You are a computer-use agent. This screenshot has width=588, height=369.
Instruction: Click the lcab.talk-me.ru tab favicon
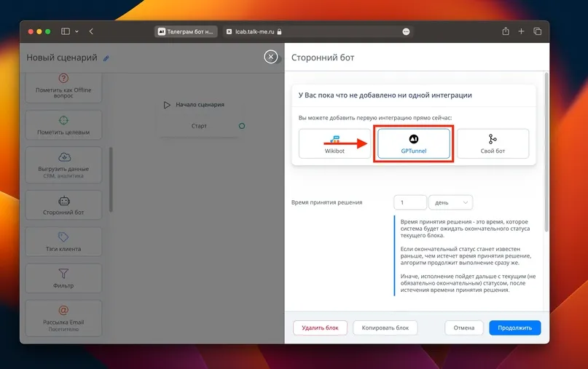229,32
